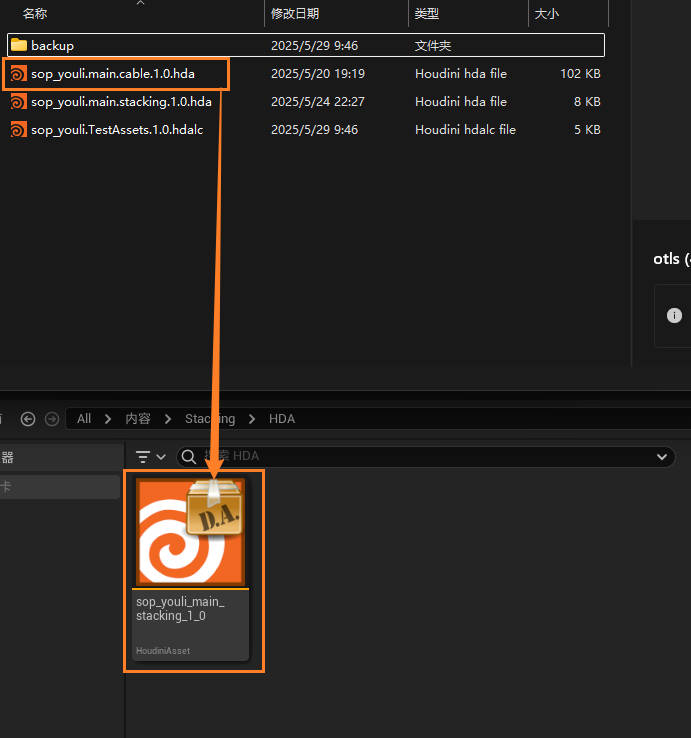Sort files by 类型 column header
This screenshot has height=738, width=691.
(427, 14)
